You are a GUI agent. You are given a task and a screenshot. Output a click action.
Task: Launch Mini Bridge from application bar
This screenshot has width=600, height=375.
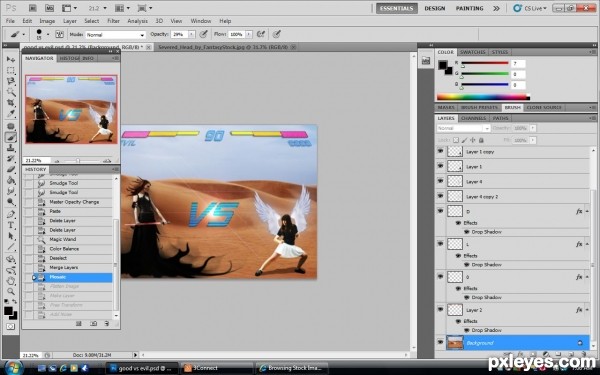49,8
